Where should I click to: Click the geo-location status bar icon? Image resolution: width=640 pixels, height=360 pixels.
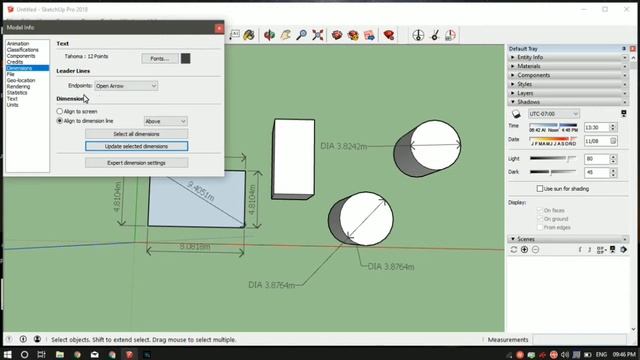[23, 339]
